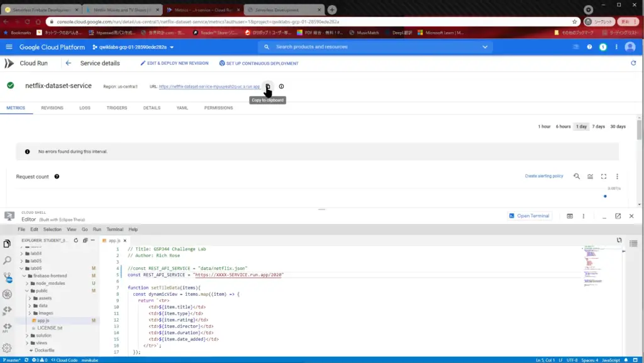The height and width of the screenshot is (363, 644).
Task: Show help for Request count
Action: coord(57,177)
